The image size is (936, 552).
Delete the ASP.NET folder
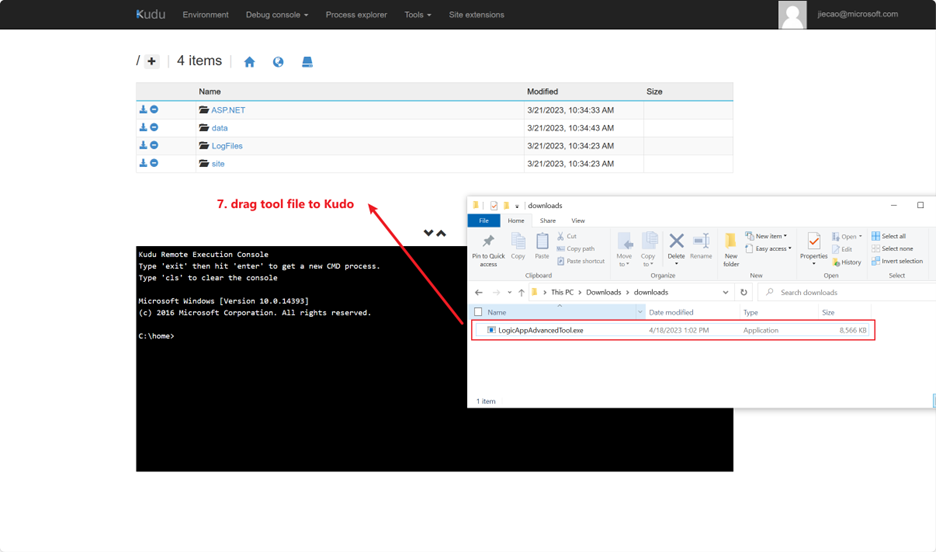[154, 110]
